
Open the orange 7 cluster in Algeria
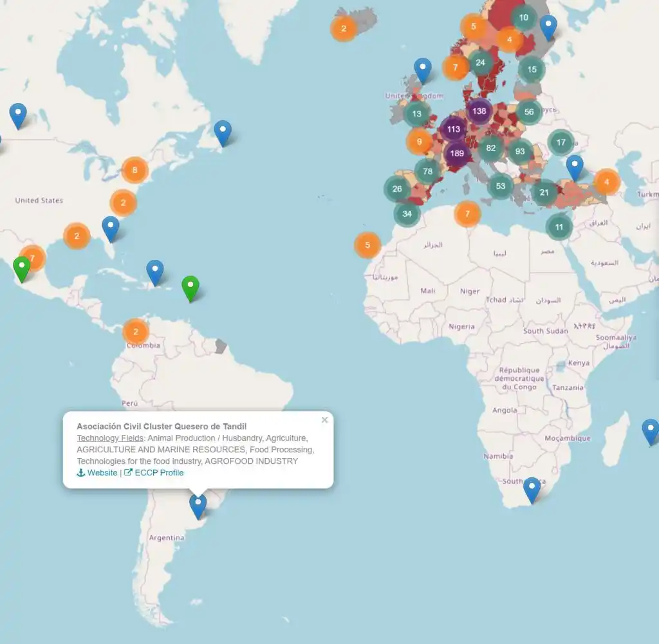pyautogui.click(x=467, y=214)
